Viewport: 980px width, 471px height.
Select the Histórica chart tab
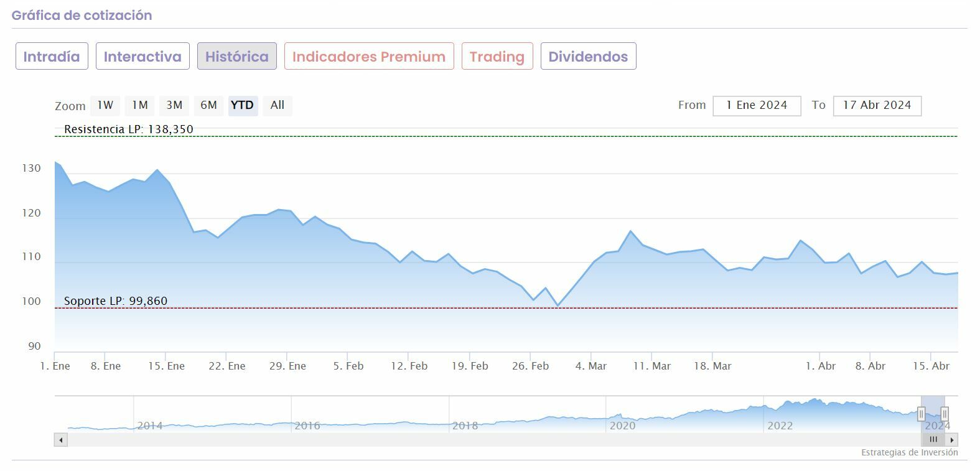coord(237,57)
